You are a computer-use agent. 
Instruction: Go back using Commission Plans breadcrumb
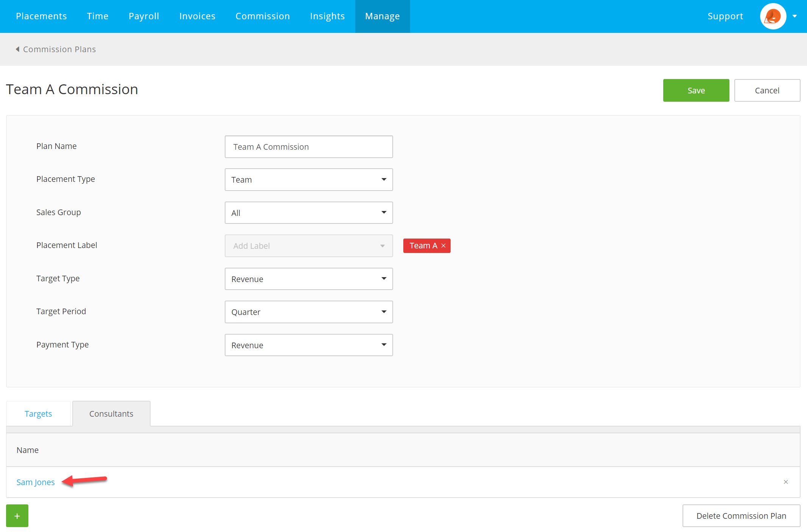(56, 49)
